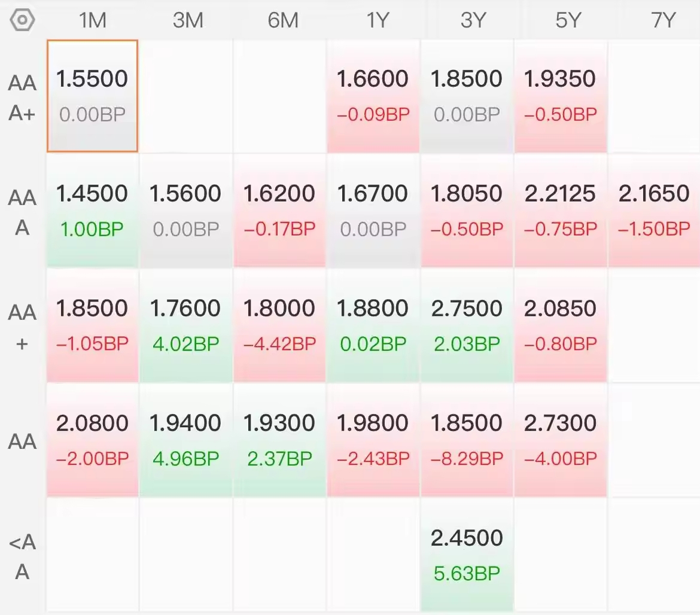
Task: Click the AAA+ 5Y cell showing 1.9350
Action: tap(561, 96)
